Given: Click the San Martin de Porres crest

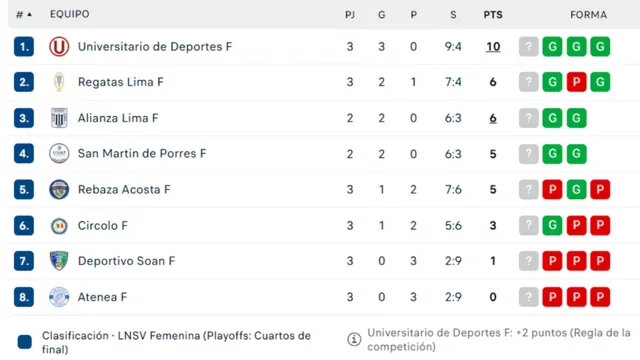Looking at the screenshot, I should (x=59, y=153).
